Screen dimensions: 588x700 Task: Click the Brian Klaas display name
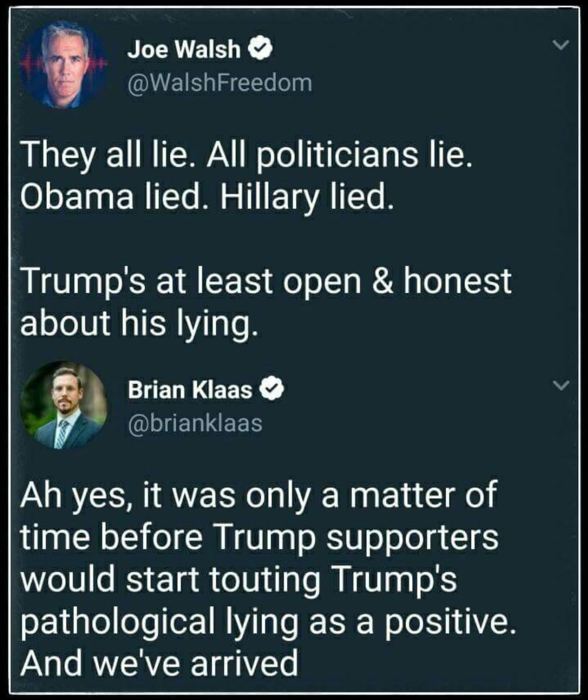[x=190, y=390]
